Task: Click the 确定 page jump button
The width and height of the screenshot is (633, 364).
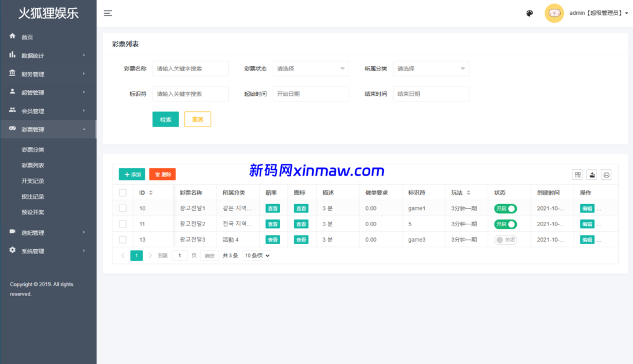Action: point(210,255)
